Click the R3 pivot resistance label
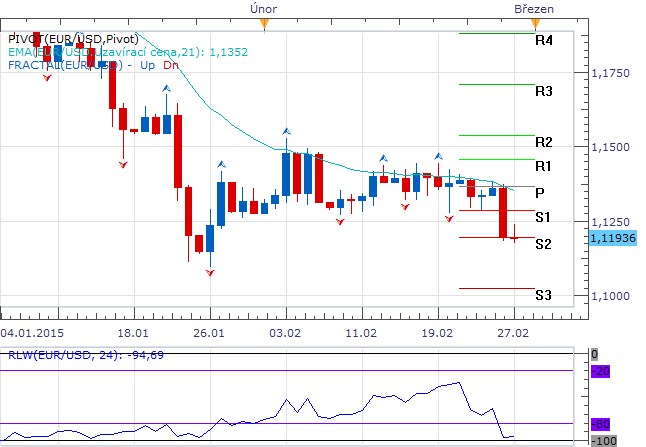The height and width of the screenshot is (447, 646). tap(544, 91)
